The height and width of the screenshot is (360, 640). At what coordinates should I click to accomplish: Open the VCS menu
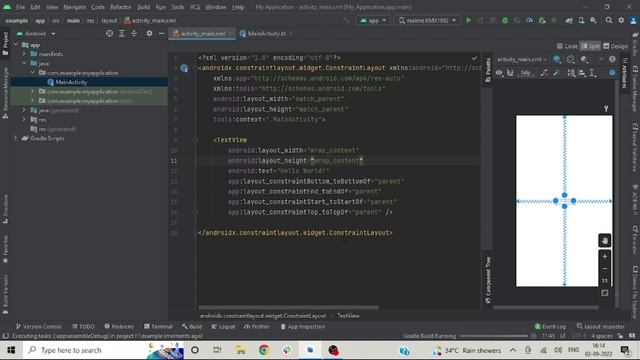point(195,7)
